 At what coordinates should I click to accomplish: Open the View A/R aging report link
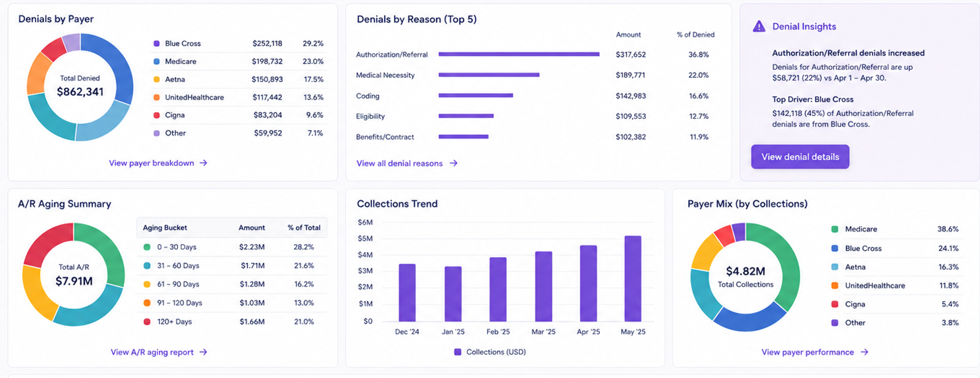coord(152,352)
